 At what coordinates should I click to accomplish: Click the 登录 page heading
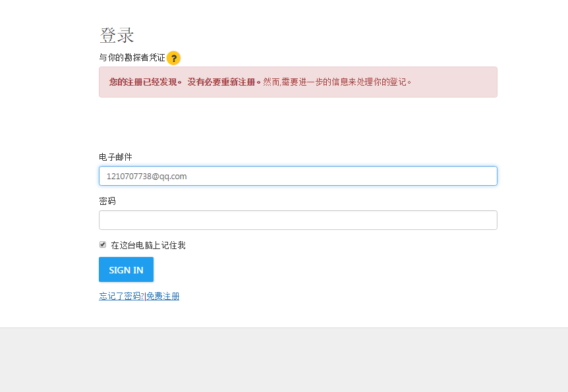(x=117, y=36)
